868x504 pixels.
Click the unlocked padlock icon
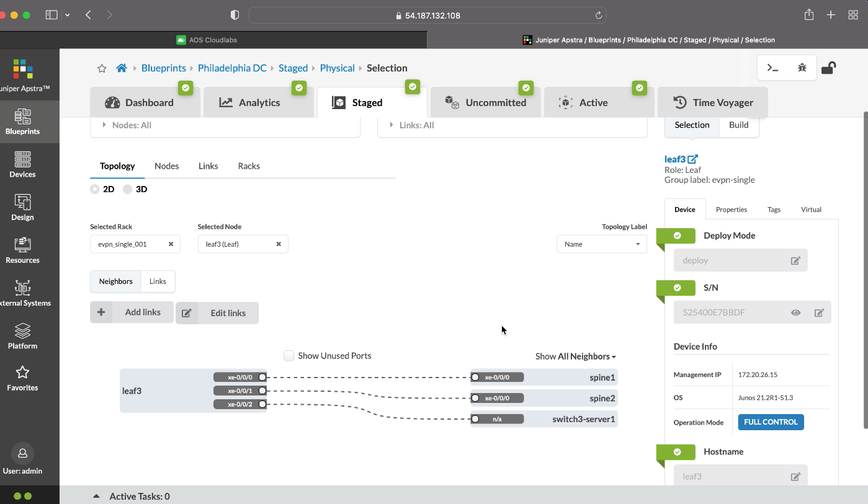(828, 68)
